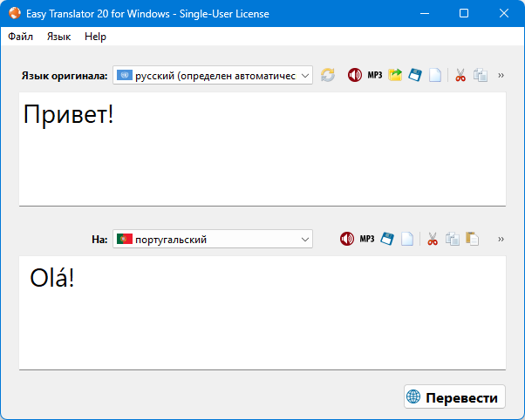
Task: Expand translation toolbar overflow chevrons
Action: 501,240
